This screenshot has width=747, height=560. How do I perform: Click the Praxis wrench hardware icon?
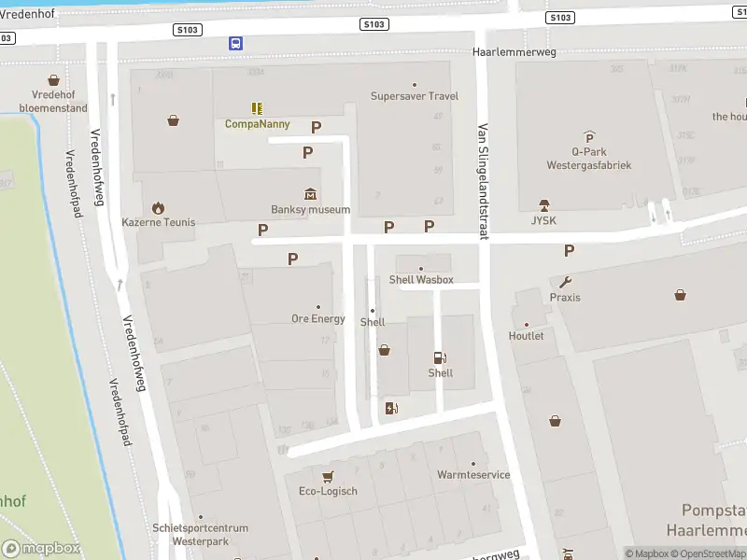coord(566,283)
